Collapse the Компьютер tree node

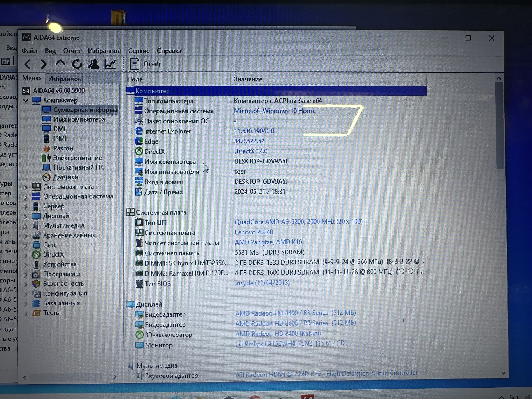point(26,101)
